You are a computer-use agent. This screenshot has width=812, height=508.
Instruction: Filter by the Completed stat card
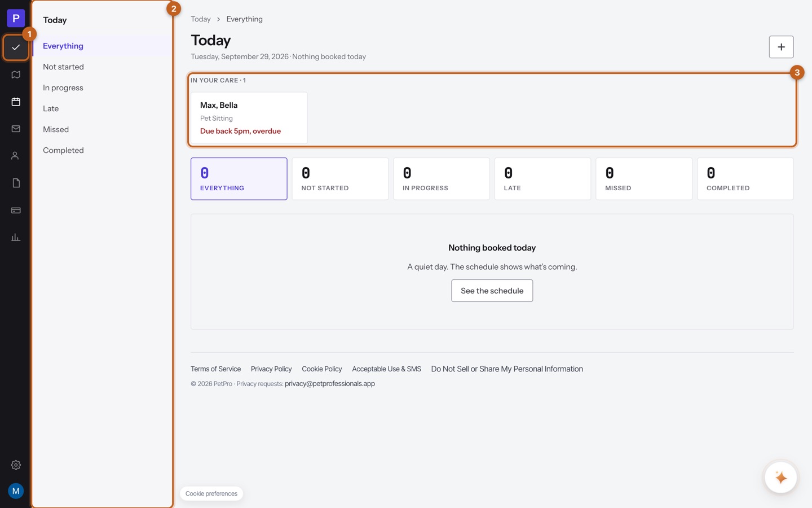pos(745,179)
